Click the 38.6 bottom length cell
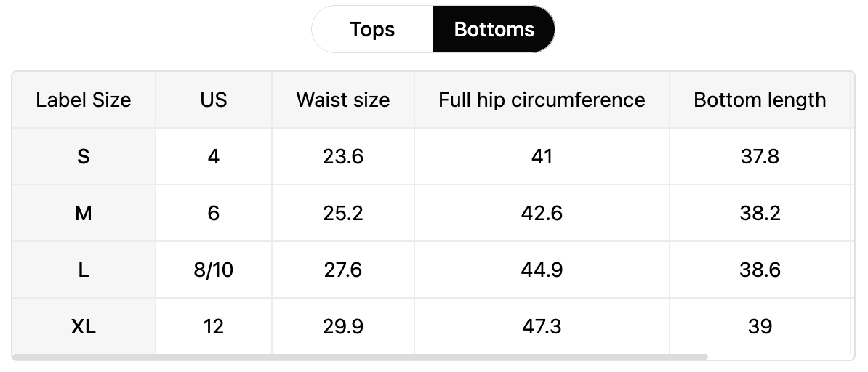The image size is (868, 372). point(760,270)
